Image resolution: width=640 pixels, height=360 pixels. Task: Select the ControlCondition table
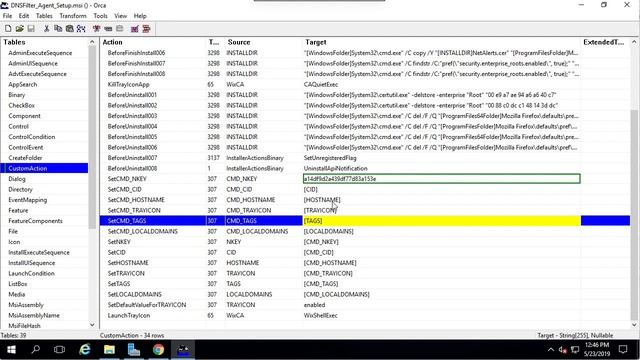coord(31,137)
